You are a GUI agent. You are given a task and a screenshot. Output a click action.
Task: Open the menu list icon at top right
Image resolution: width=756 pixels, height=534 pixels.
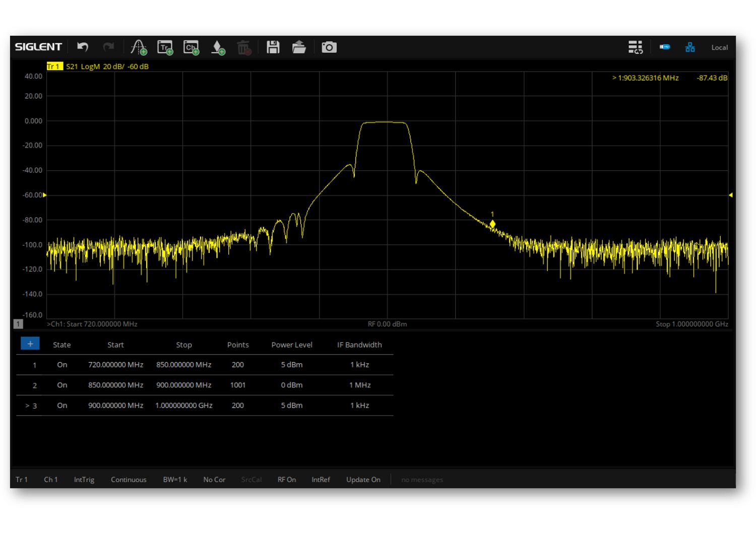(635, 47)
